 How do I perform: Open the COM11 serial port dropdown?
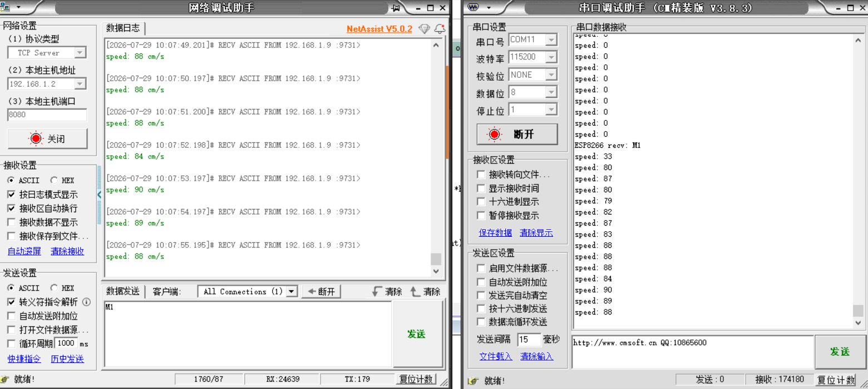point(551,40)
